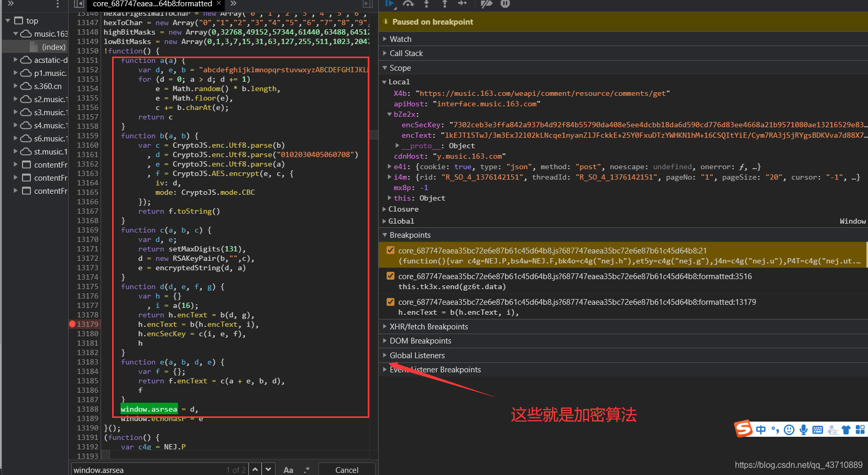
Task: Uncheck breakpoint at formatted:13179
Action: pyautogui.click(x=390, y=302)
